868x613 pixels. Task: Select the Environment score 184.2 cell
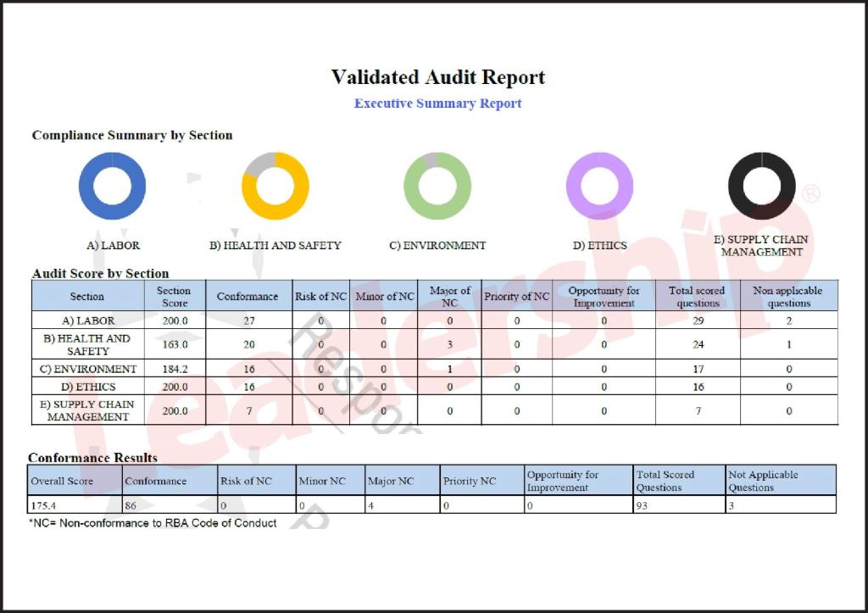click(x=175, y=369)
